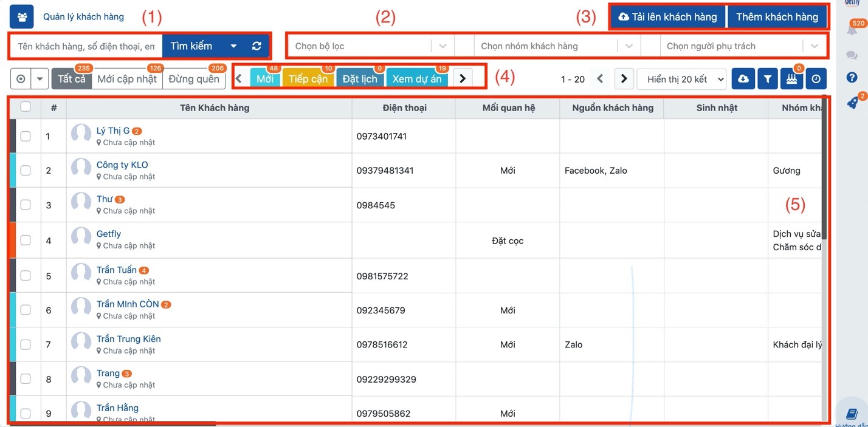The height and width of the screenshot is (427, 868).
Task: Open the funnel filter icon
Action: [768, 79]
